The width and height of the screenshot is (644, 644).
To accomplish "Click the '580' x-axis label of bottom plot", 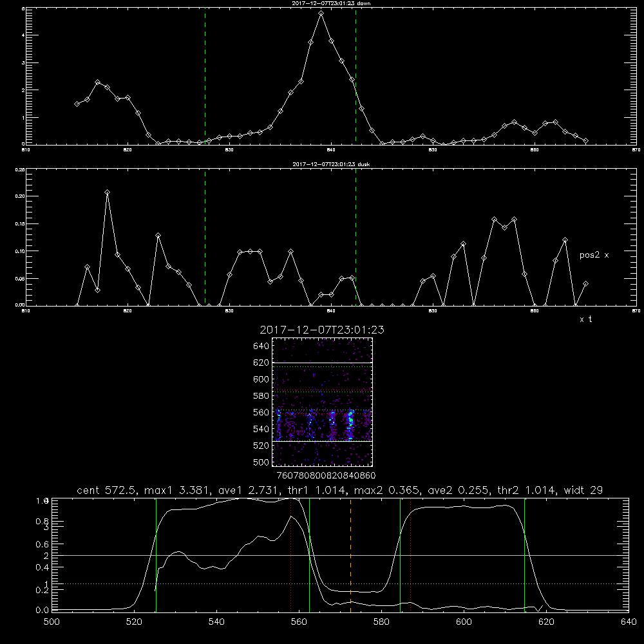I will tap(381, 621).
